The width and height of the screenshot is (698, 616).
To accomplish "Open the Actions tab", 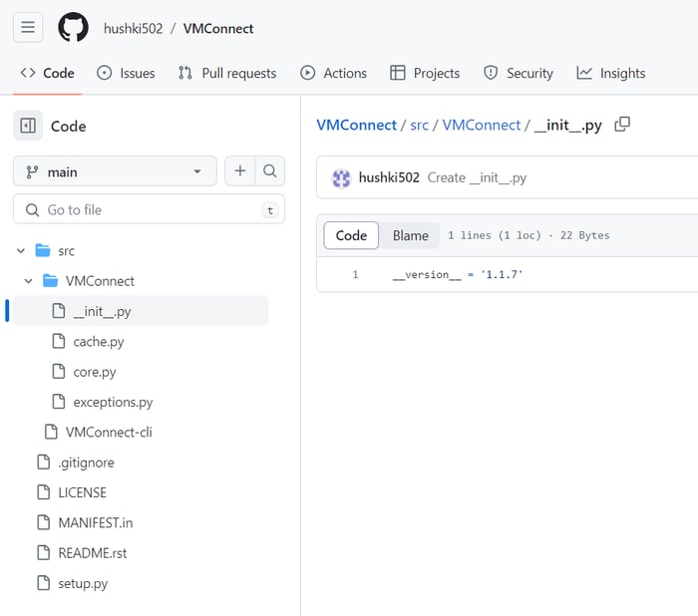I will 333,73.
